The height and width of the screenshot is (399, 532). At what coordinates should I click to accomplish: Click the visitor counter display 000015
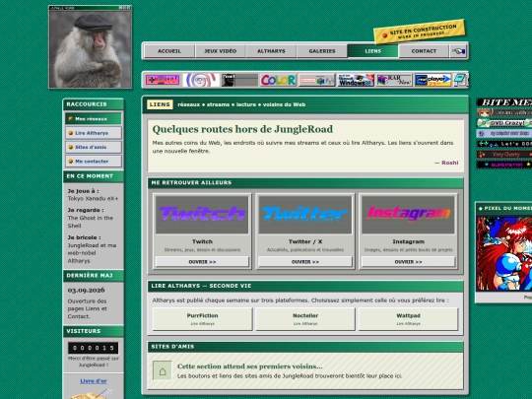click(x=94, y=348)
